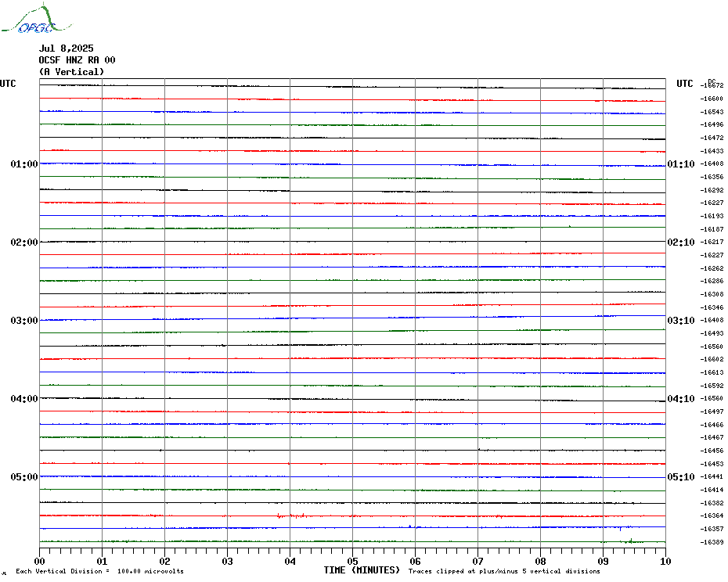This screenshot has width=728, height=582.
Task: Click the 05:00 time label
Action: point(24,477)
